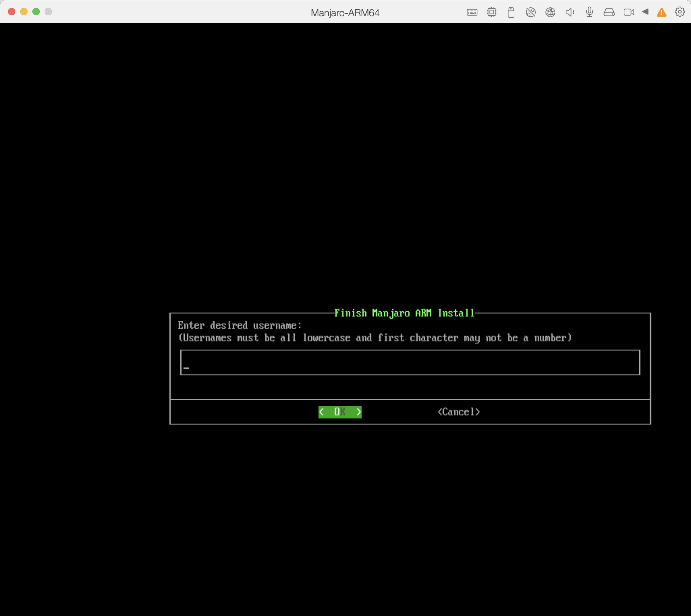Screen dimensions: 691x616
Task: Click the Manjaro-ARM64 window title
Action: [x=345, y=13]
